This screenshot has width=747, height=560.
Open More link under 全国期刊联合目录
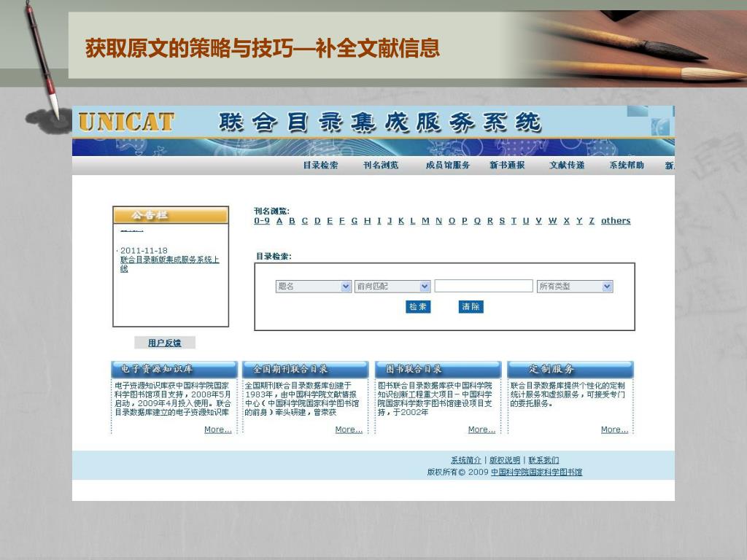pyautogui.click(x=349, y=429)
